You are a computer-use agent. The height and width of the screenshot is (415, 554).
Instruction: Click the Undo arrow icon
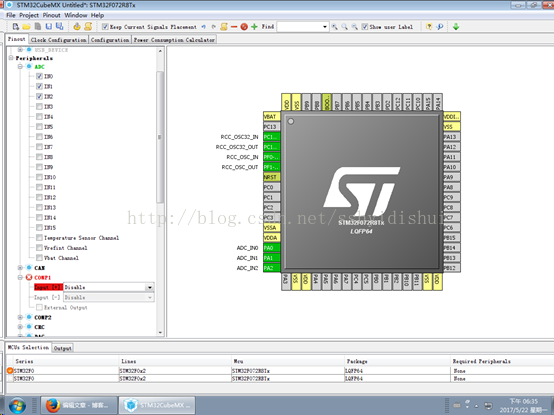(x=204, y=27)
